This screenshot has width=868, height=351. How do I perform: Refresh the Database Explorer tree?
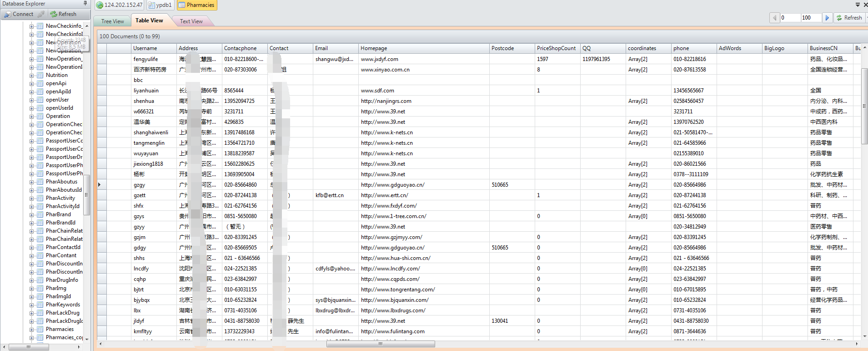(x=63, y=14)
